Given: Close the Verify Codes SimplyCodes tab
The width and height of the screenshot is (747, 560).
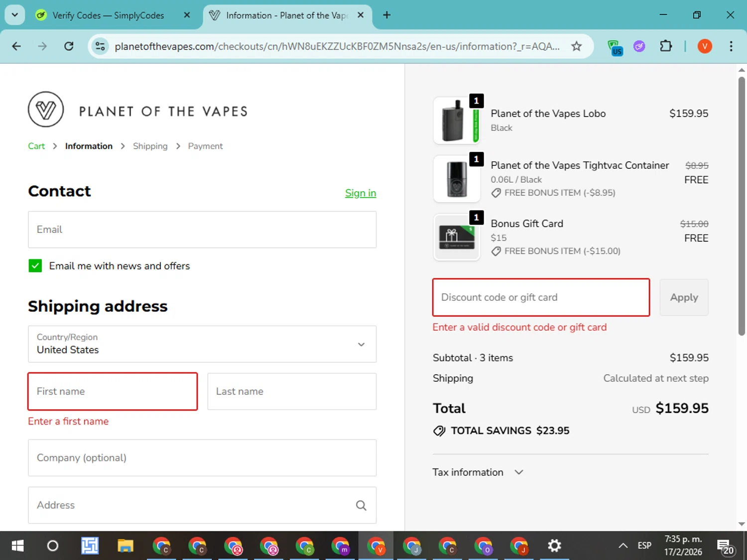Looking at the screenshot, I should 187,15.
